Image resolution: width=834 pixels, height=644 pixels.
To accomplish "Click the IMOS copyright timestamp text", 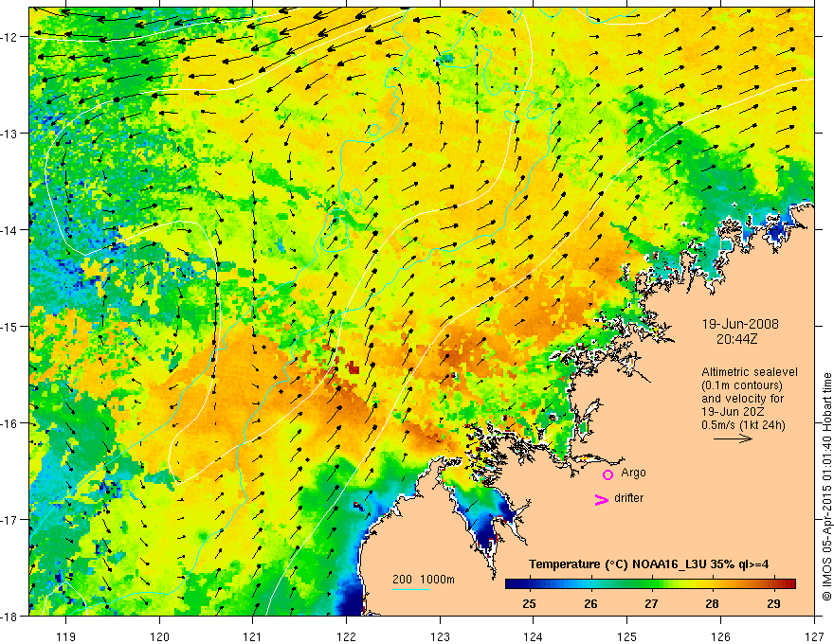I will 826,487.
